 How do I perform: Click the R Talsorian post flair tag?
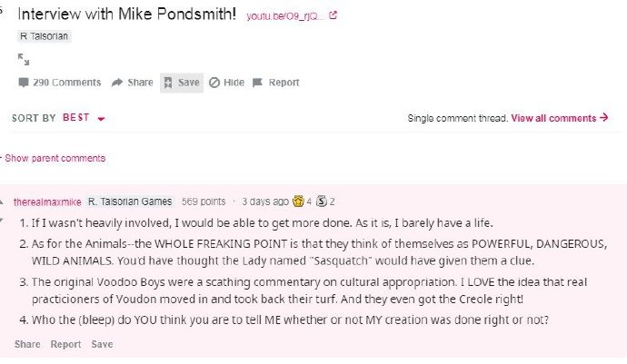[x=45, y=36]
